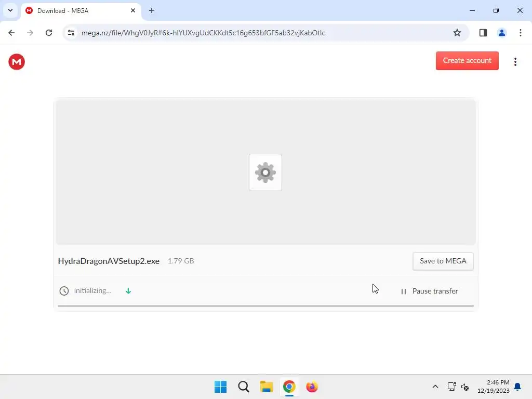Screen dimensions: 532x399
Task: Select the Download - MEGA tab
Action: (81, 11)
